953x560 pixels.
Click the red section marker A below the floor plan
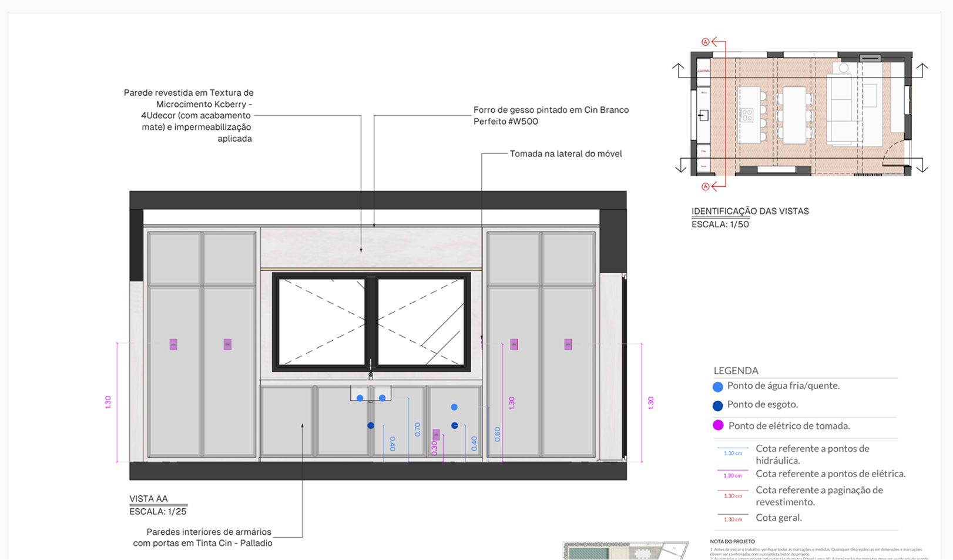[x=706, y=187]
